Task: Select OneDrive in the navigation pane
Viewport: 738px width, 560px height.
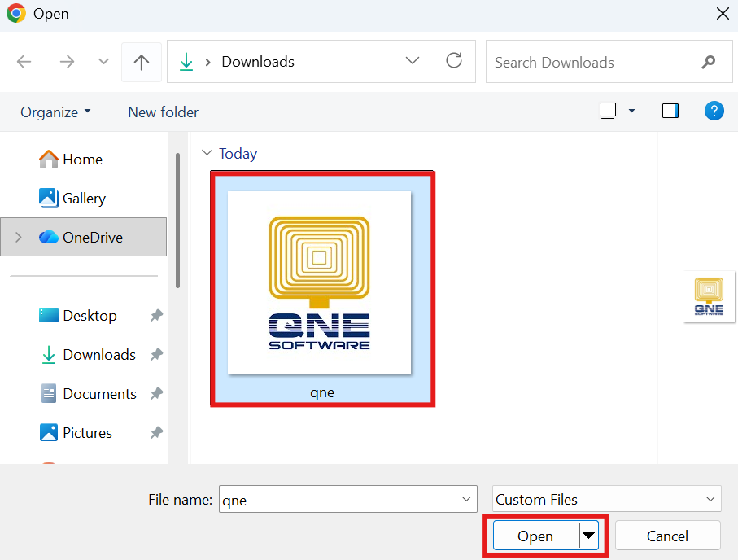Action: pyautogui.click(x=84, y=237)
